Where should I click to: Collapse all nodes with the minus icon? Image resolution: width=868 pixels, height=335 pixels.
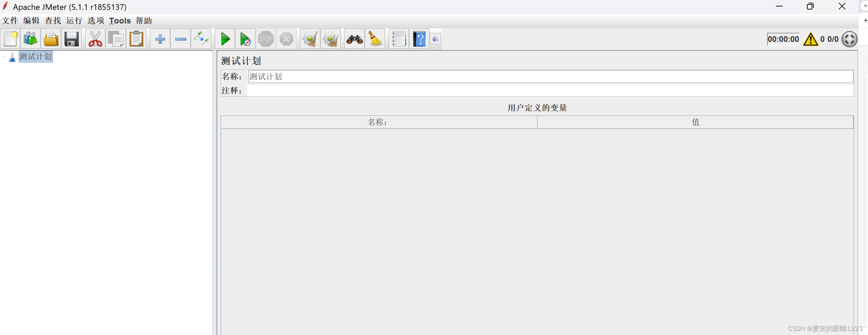coord(181,39)
